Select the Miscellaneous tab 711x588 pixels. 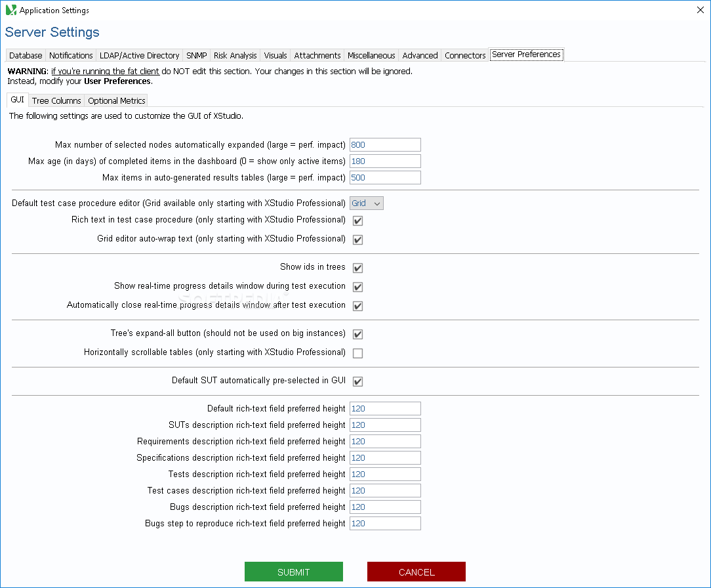371,55
